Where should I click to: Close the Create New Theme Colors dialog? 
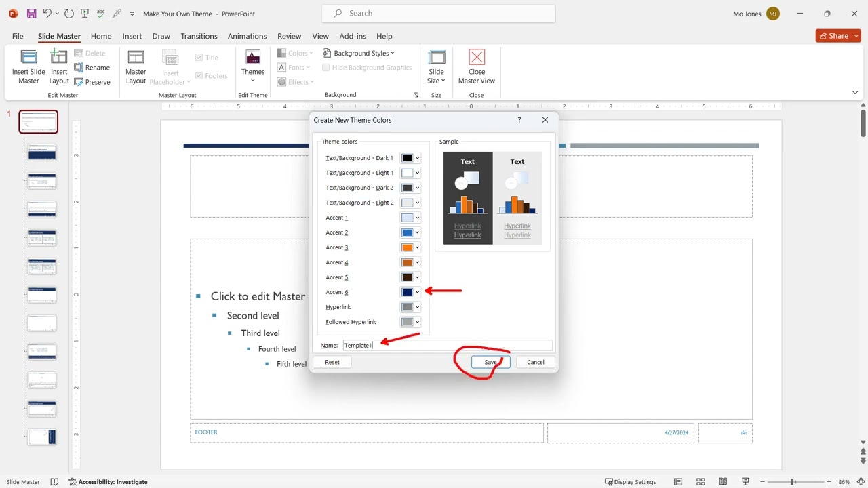tap(545, 120)
